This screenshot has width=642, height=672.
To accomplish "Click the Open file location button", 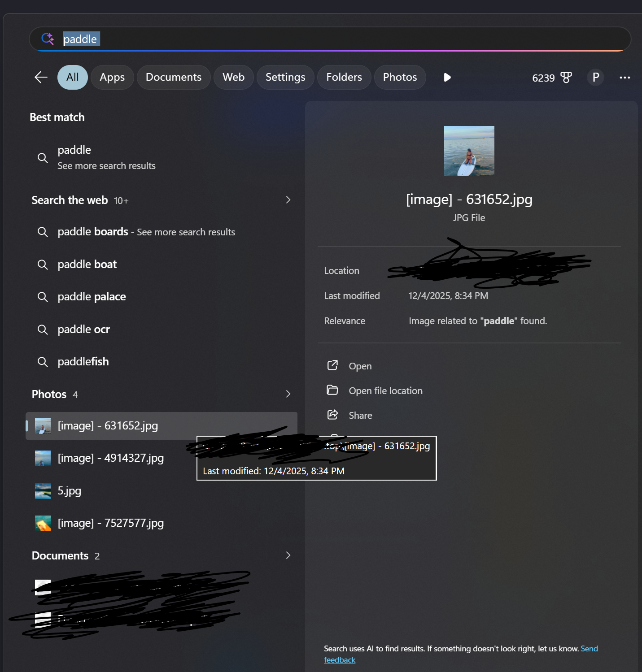I will coord(385,390).
